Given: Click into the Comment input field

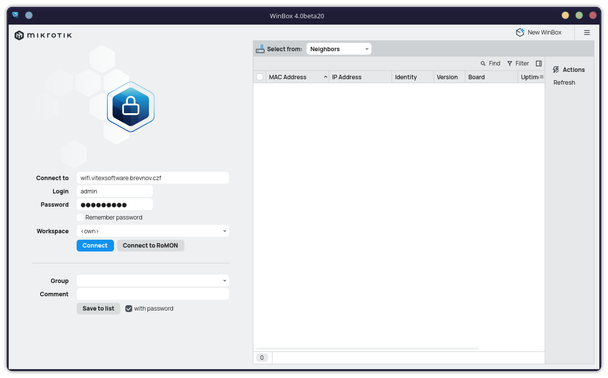Looking at the screenshot, I should coord(152,294).
